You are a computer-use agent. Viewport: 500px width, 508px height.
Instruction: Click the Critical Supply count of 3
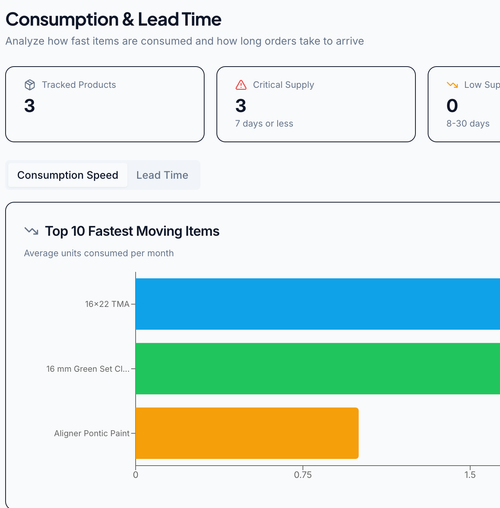pos(241,106)
